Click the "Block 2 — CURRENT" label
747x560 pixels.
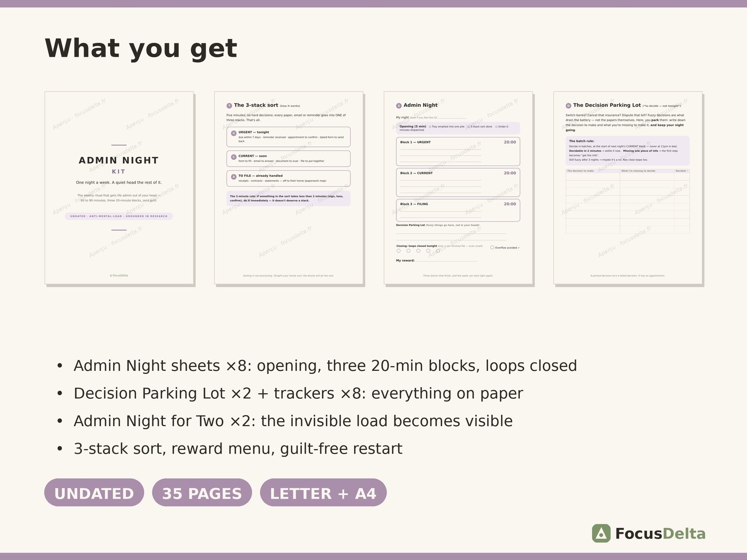(x=416, y=173)
